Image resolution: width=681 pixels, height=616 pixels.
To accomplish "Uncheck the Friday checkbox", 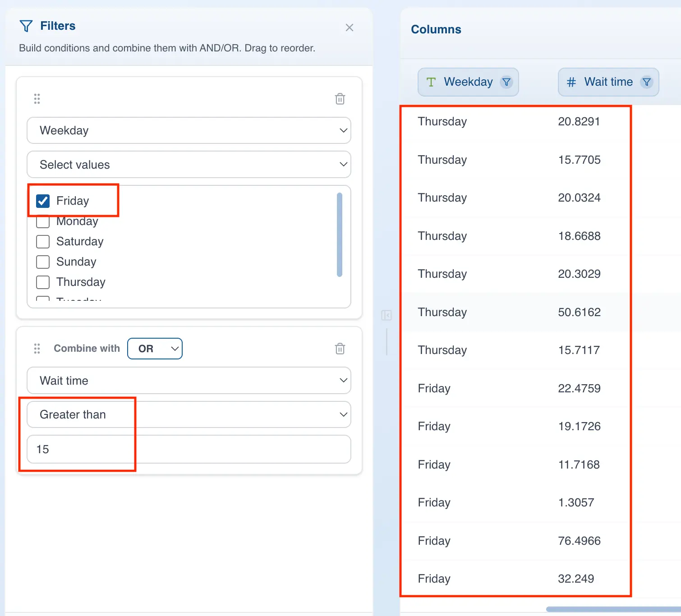I will 43,201.
